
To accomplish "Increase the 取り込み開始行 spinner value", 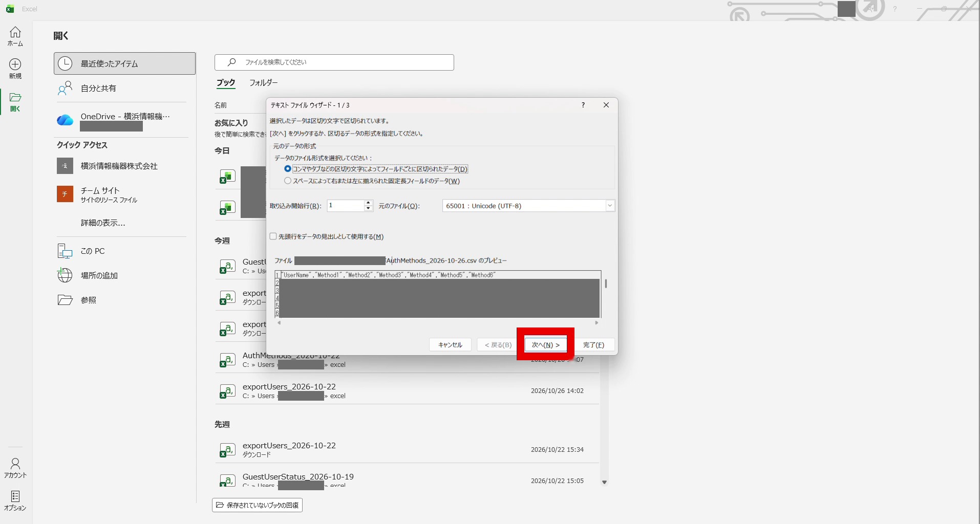I will click(x=368, y=203).
